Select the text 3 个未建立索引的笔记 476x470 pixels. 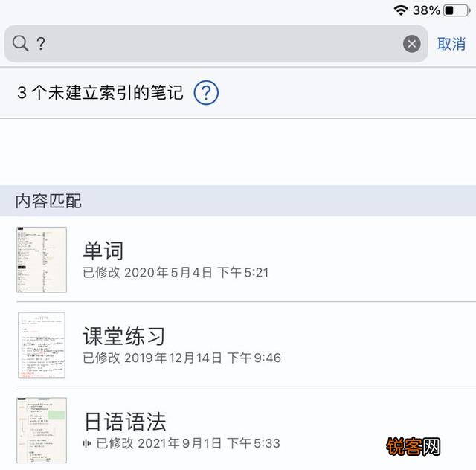(x=100, y=92)
